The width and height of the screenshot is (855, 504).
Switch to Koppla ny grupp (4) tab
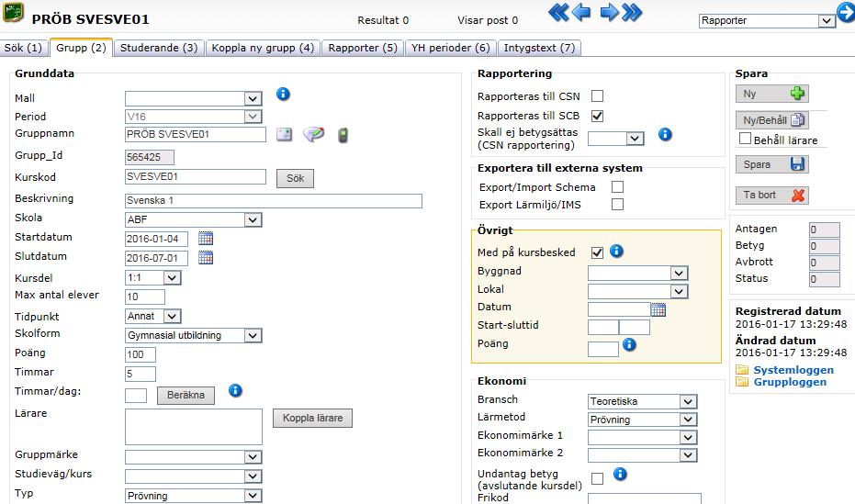(x=263, y=48)
